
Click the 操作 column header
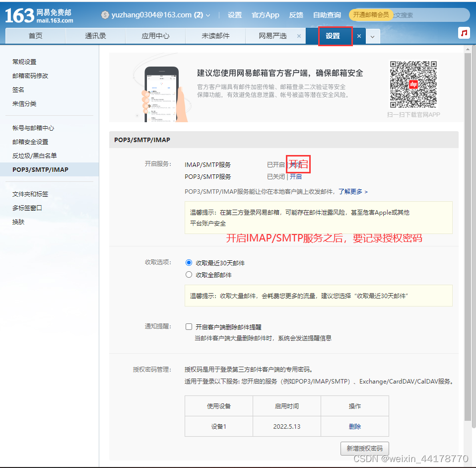click(x=355, y=406)
